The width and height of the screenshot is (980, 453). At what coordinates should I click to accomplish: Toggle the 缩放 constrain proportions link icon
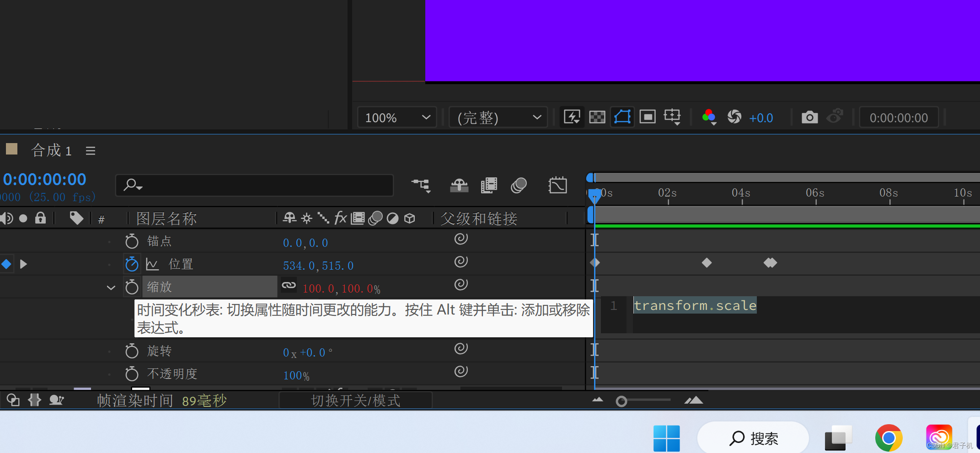(x=289, y=285)
